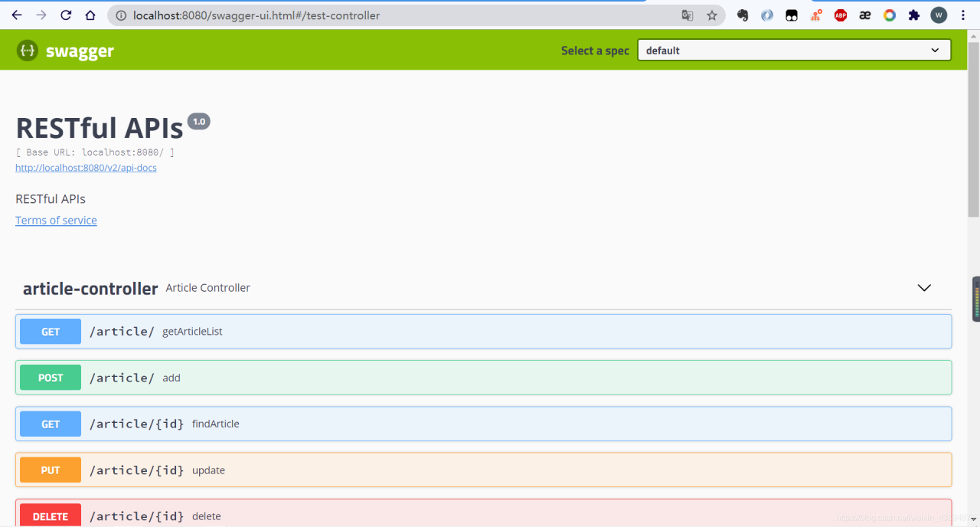This screenshot has height=527, width=980.
Task: Expand PUT /article/{id} update operation
Action: pyautogui.click(x=483, y=470)
